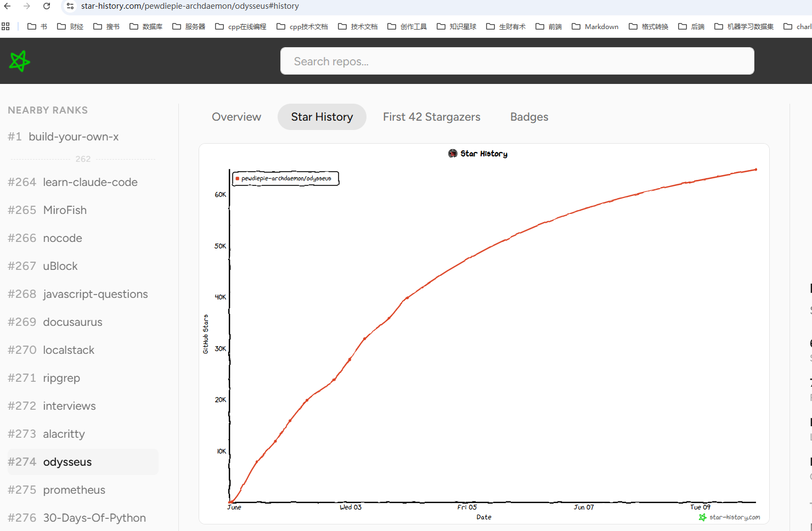Click the '262' skipped-ranks divider number
The image size is (812, 531).
click(83, 159)
